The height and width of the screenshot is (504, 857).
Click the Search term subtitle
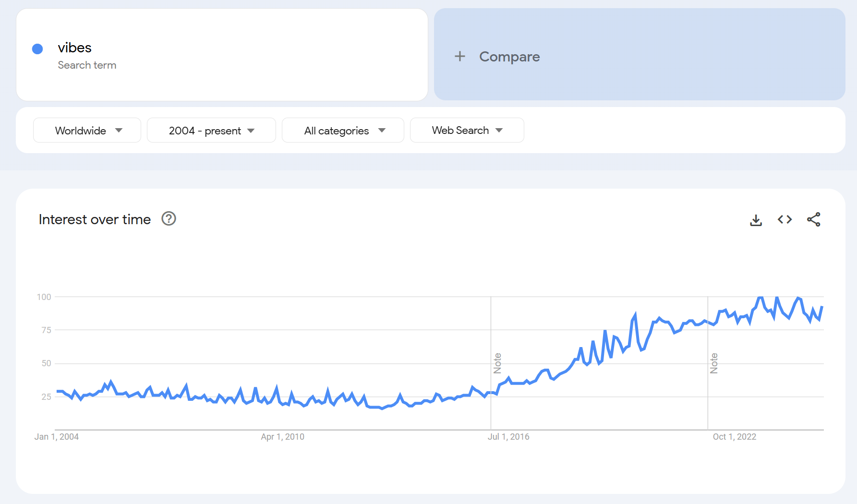(x=87, y=65)
